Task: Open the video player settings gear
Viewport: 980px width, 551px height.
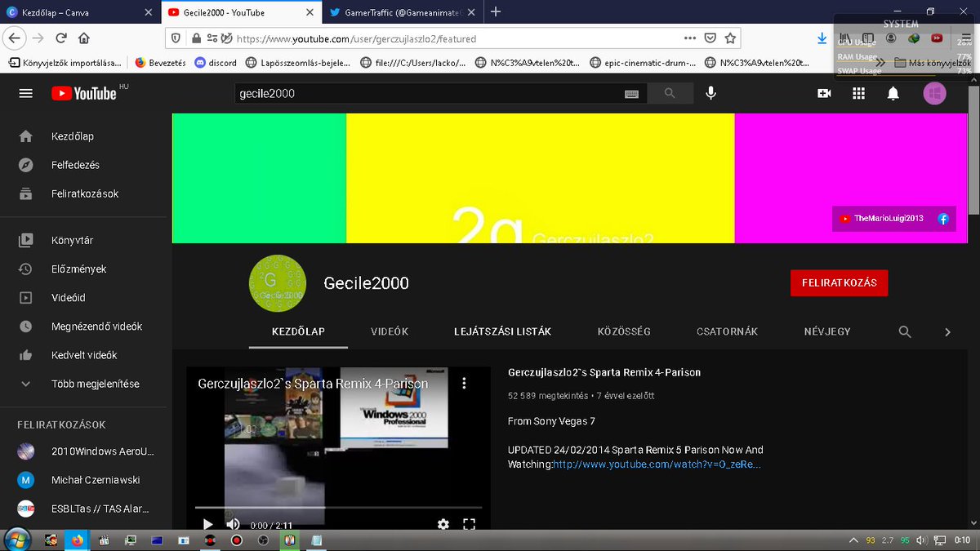Action: (x=443, y=524)
